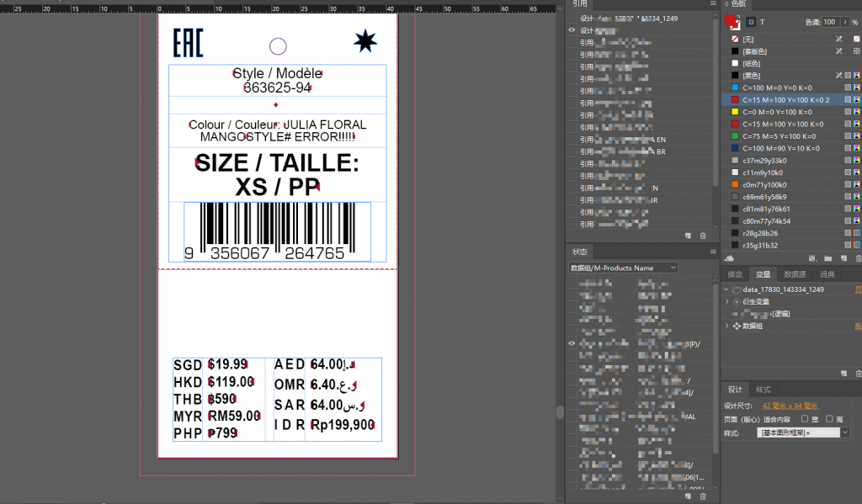Screen dimensions: 862x504
Task: Open the 状态 panel menu icon
Action: pyautogui.click(x=713, y=252)
